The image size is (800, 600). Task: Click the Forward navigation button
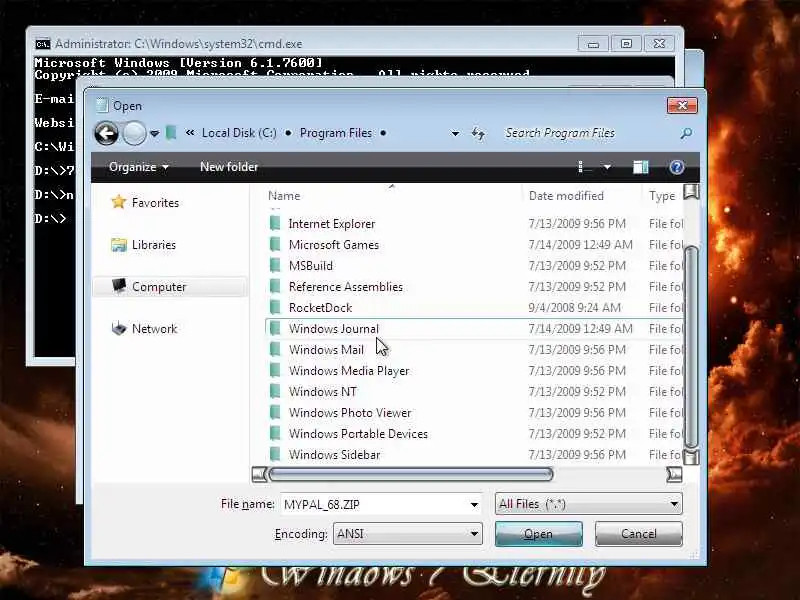click(x=134, y=134)
